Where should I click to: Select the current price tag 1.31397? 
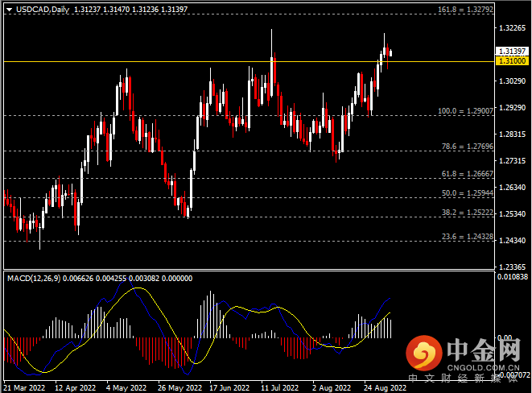click(x=512, y=52)
